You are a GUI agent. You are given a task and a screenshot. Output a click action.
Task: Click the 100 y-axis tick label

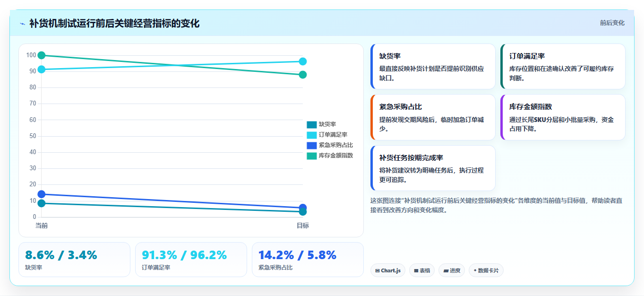(x=31, y=55)
